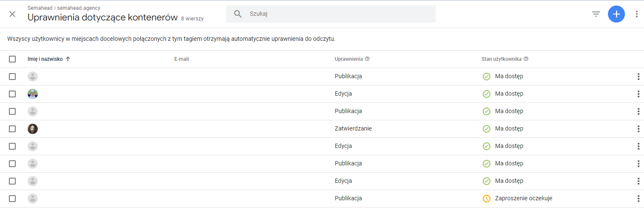Select the pending invitation row checkbox

coord(12,199)
